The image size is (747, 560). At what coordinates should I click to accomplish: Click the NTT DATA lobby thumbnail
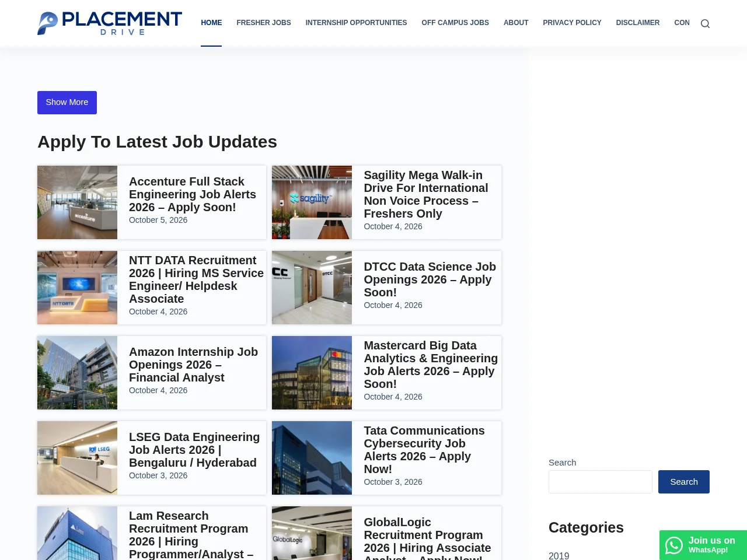[77, 288]
